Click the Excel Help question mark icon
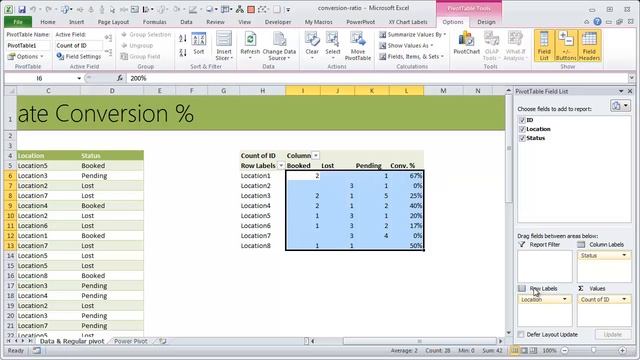The width and height of the screenshot is (640, 360). coord(597,22)
